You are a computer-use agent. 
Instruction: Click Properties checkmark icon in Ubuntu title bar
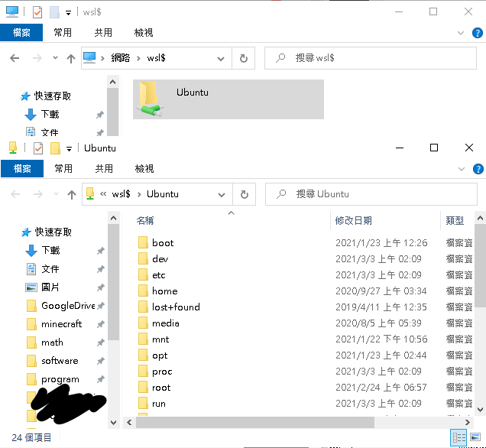[x=37, y=148]
